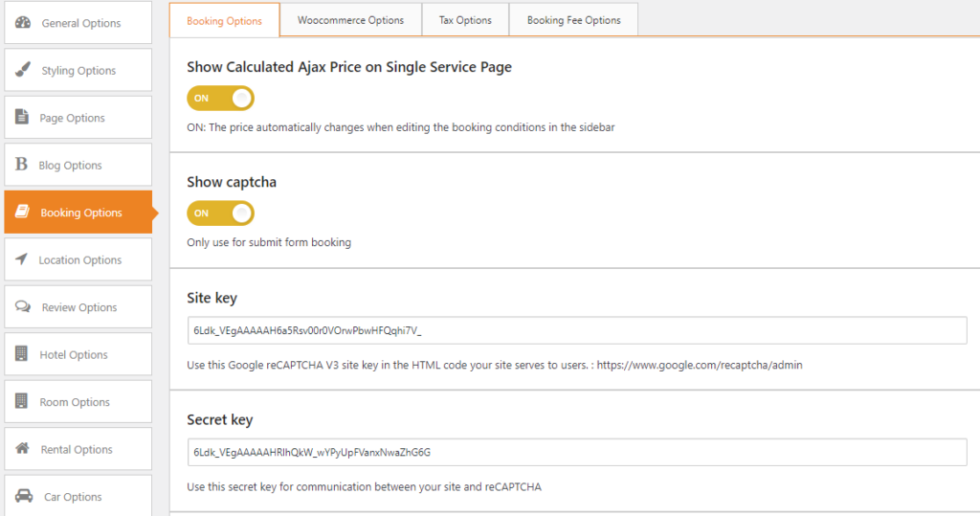
Task: Click the Blog Options bold B icon
Action: click(21, 165)
